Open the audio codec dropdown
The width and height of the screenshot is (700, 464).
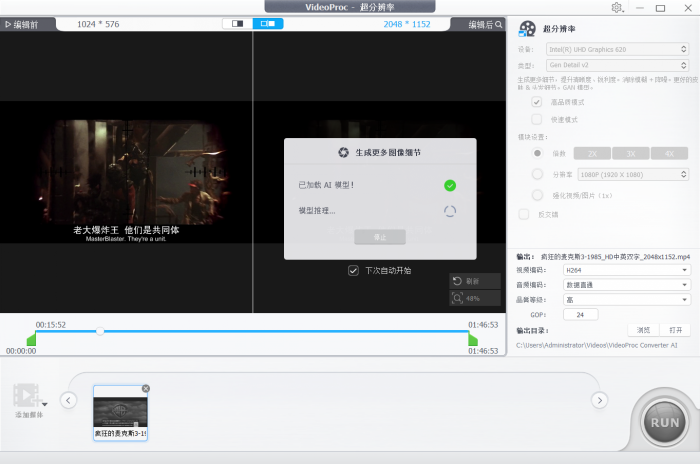(x=627, y=285)
